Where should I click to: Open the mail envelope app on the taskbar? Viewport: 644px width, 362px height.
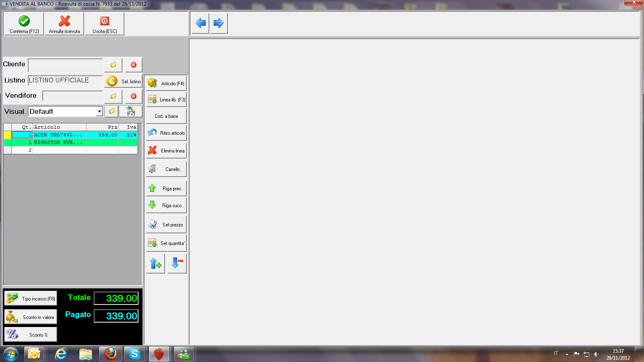click(x=34, y=354)
